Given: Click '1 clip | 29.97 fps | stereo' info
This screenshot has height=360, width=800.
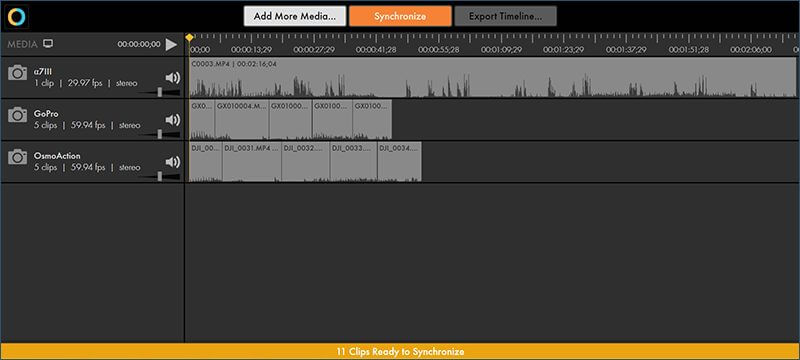Looking at the screenshot, I should 85,83.
